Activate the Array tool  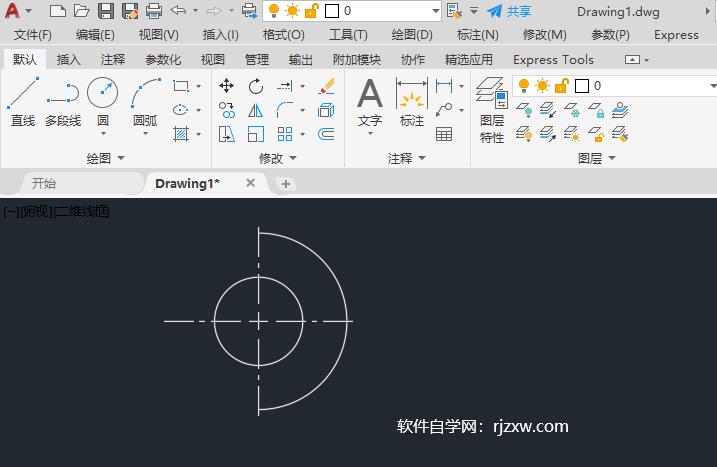(x=285, y=134)
